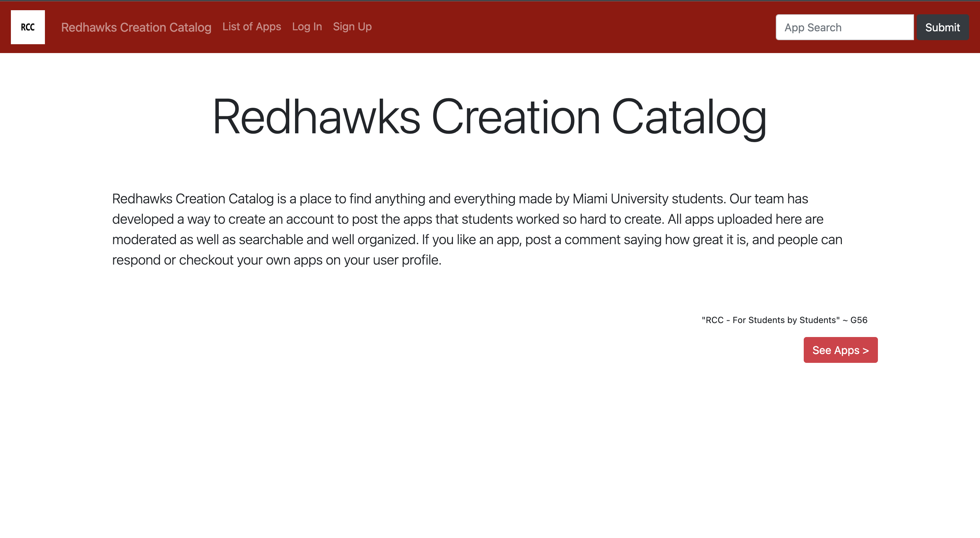Open the List of Apps page
This screenshot has width=980, height=538.
(251, 27)
